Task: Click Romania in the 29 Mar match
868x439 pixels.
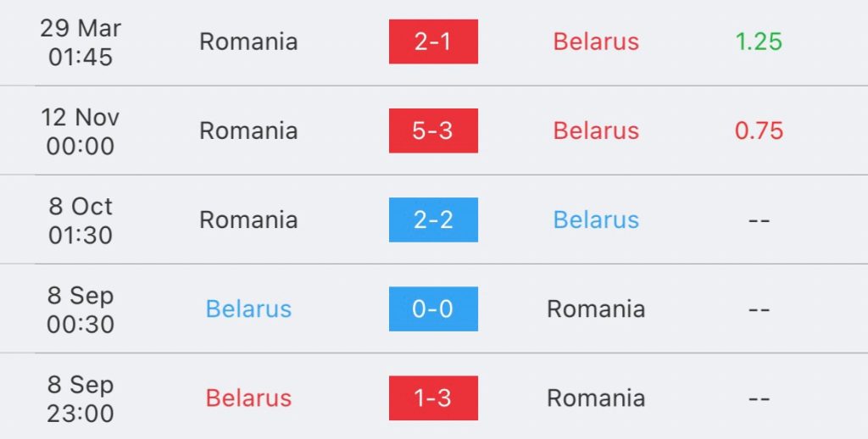Action: pos(248,42)
